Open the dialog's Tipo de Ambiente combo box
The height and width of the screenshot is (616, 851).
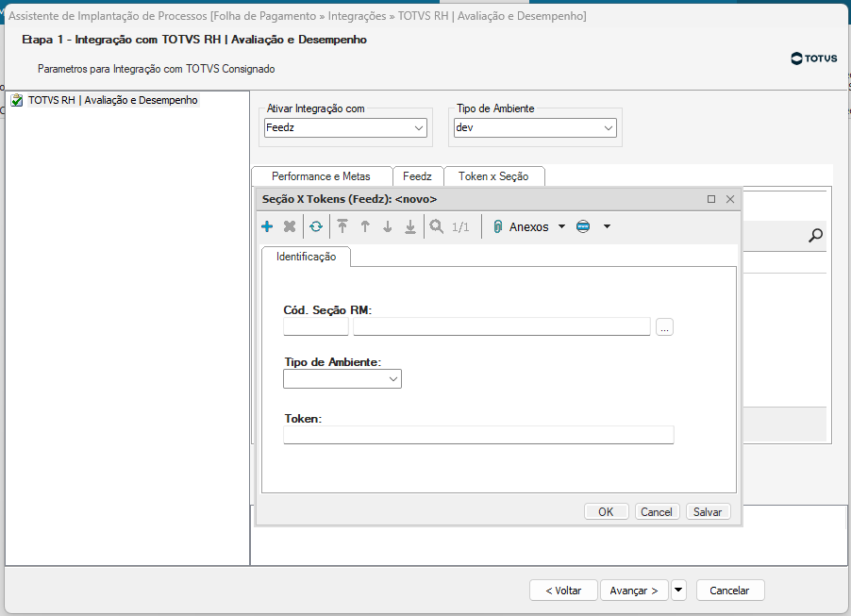click(x=342, y=379)
